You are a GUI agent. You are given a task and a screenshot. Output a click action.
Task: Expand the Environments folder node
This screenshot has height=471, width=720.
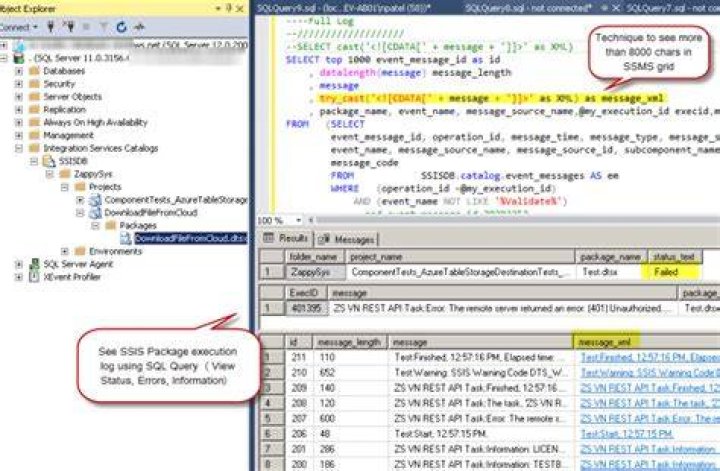tap(65, 251)
